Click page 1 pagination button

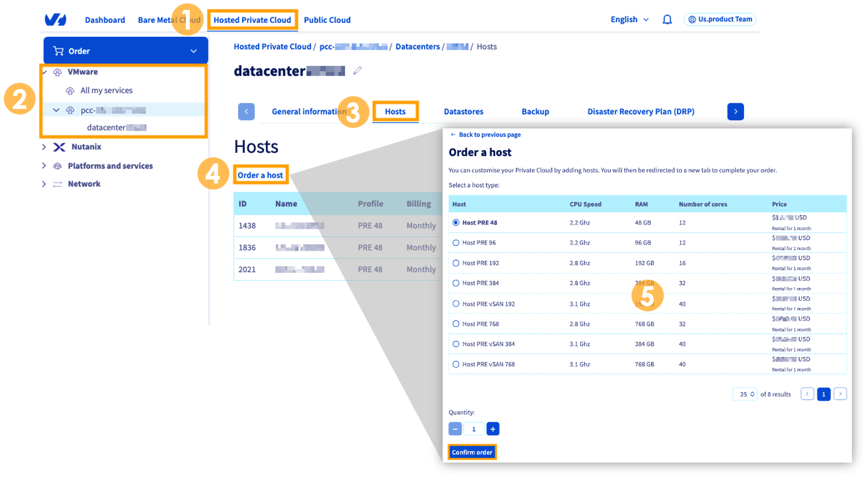point(824,394)
